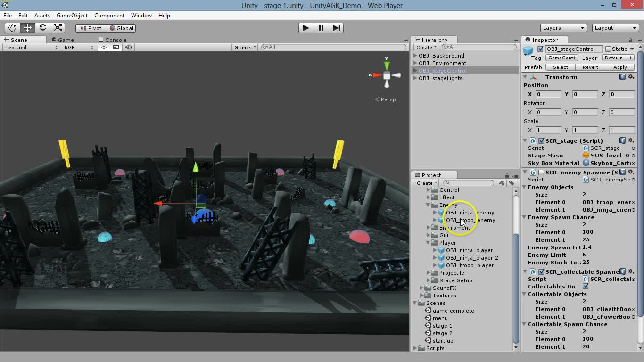Open the Layers dropdown
Image resolution: width=644 pixels, height=362 pixels.
[563, 28]
